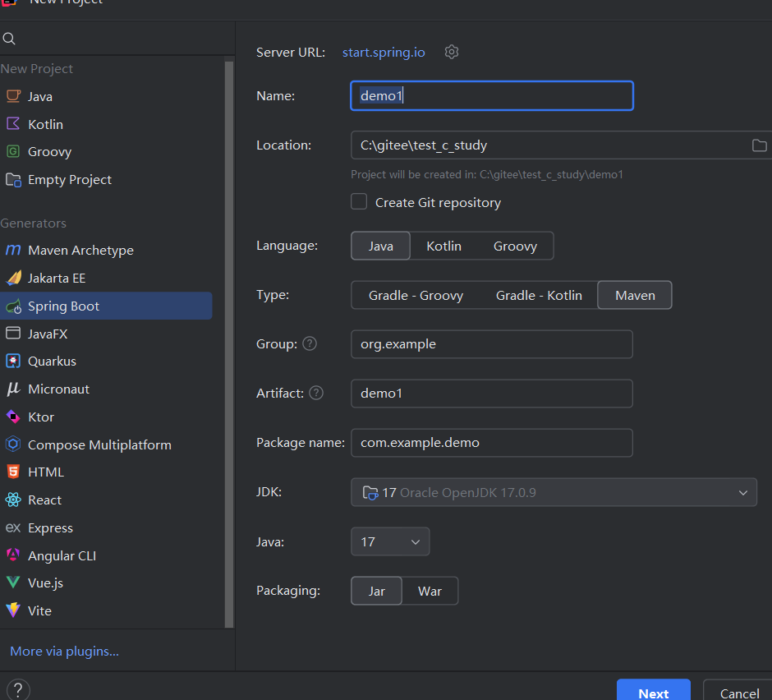Enable Create Git repository checkbox
The image size is (772, 700).
[359, 201]
